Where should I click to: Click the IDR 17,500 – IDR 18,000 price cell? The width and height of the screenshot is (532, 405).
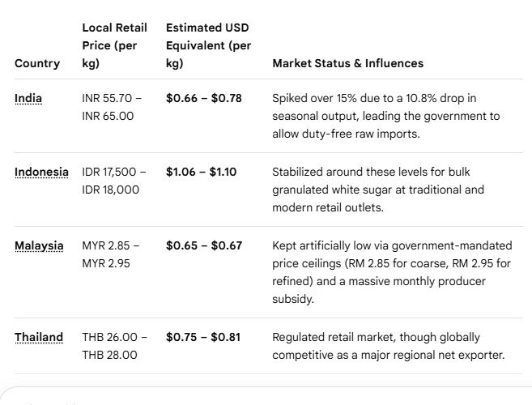click(114, 181)
